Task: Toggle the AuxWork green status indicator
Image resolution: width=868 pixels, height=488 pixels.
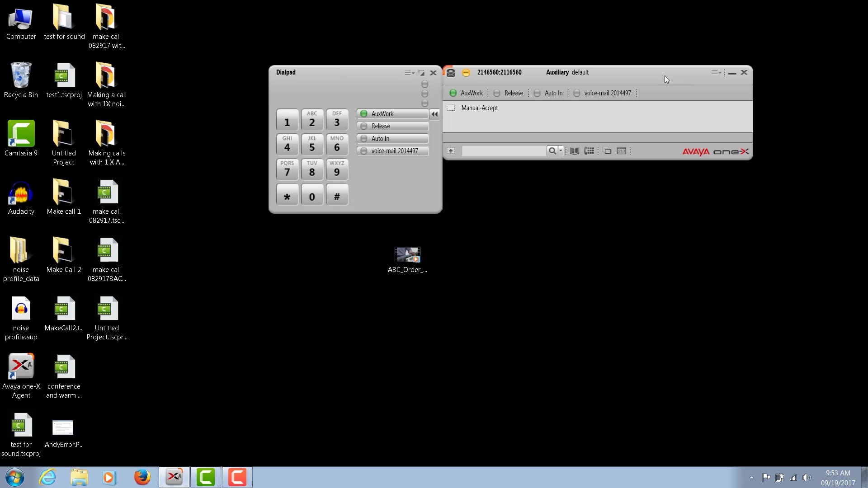Action: pyautogui.click(x=453, y=93)
